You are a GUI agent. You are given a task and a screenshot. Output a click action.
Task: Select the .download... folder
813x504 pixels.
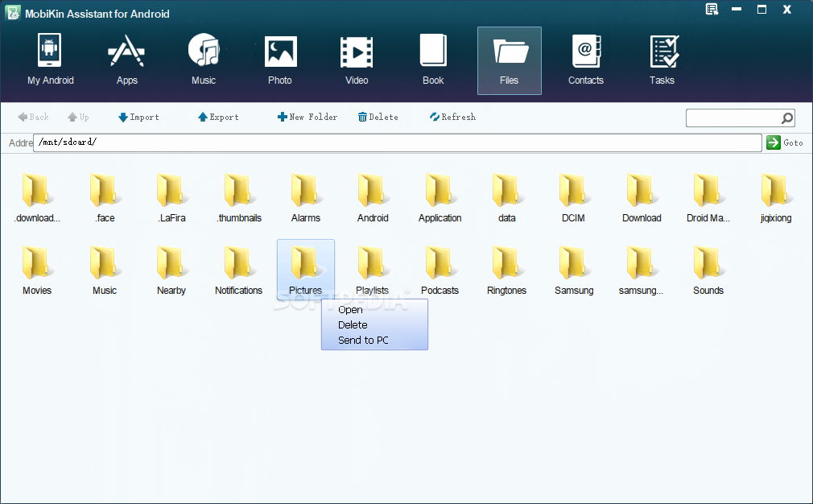coord(37,198)
